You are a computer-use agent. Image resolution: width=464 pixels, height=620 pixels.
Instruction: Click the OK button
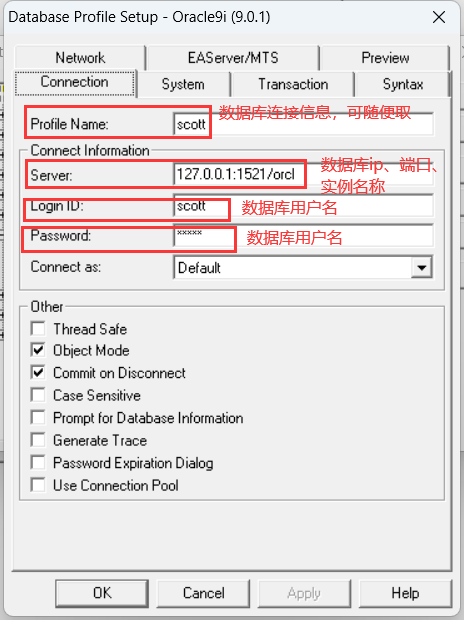coord(102,593)
